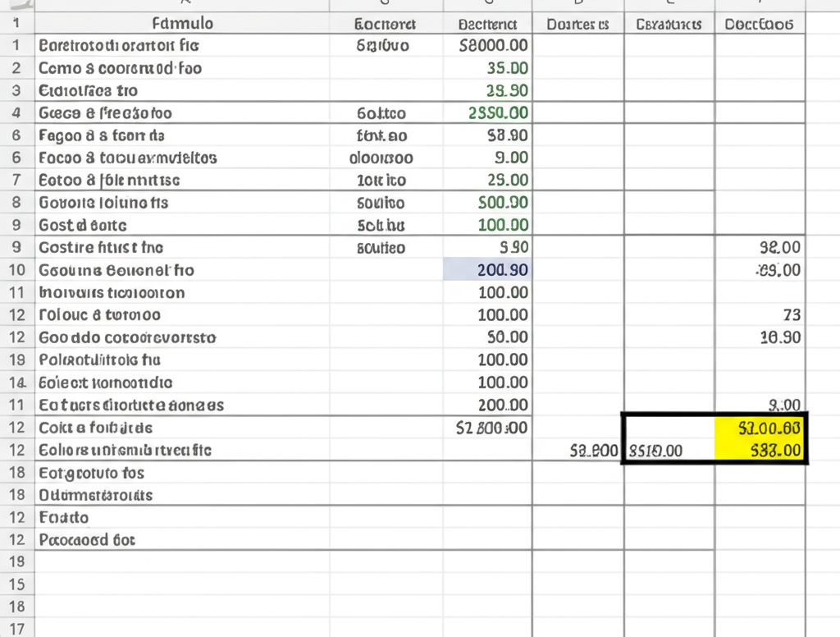Image resolution: width=840 pixels, height=637 pixels.
Task: Click the Select All corner box
Action: pos(17,4)
